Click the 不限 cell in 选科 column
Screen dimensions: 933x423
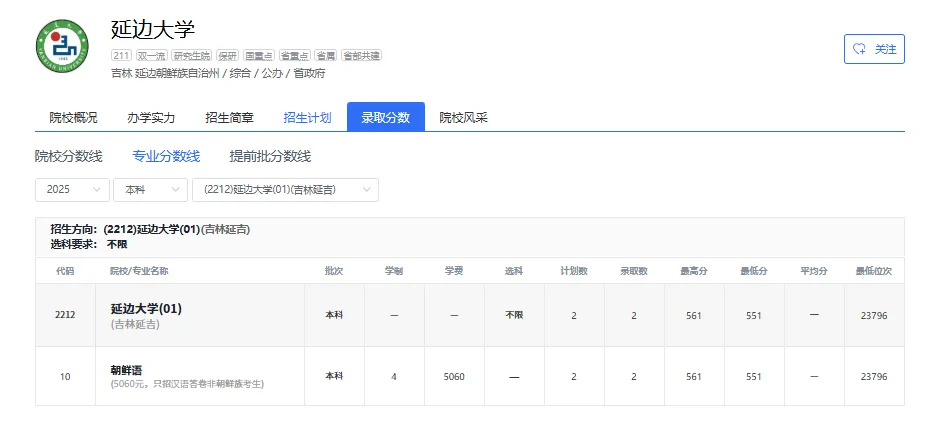[514, 315]
